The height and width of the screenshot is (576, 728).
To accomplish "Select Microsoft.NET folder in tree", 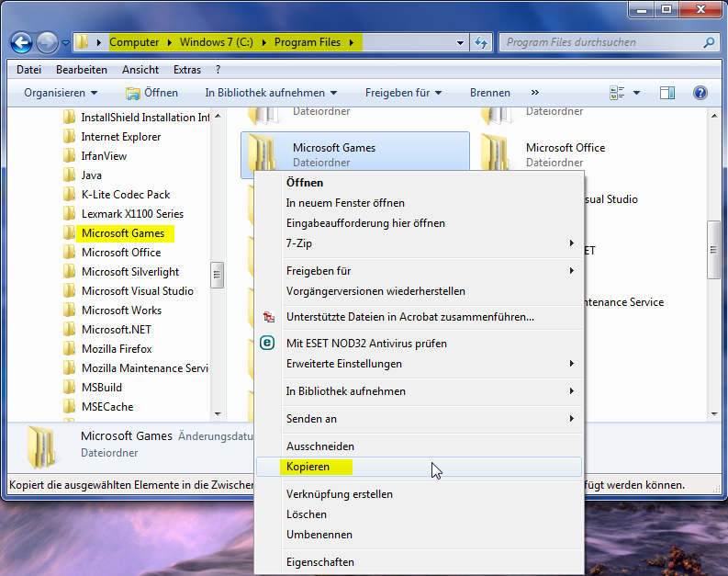I will point(116,330).
